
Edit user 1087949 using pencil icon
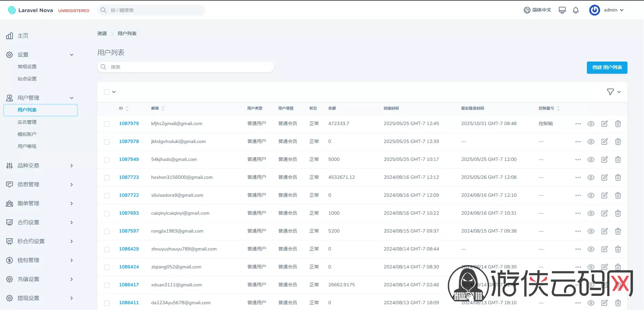point(604,160)
